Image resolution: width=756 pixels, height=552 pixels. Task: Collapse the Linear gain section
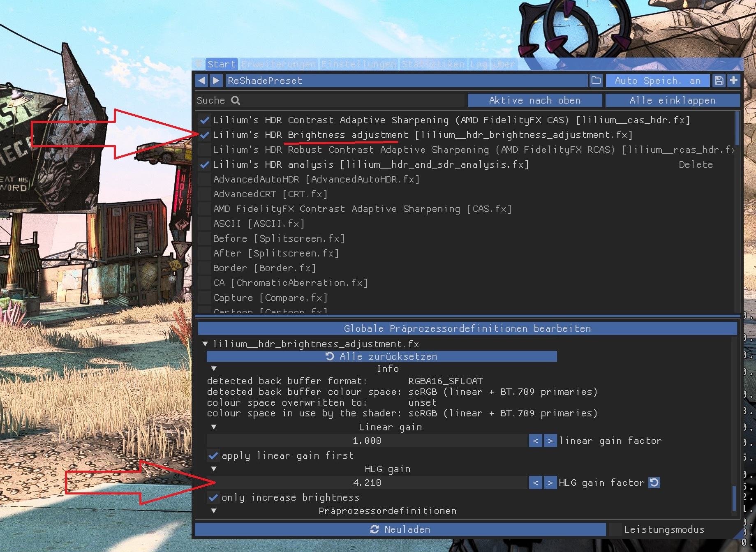pos(214,427)
